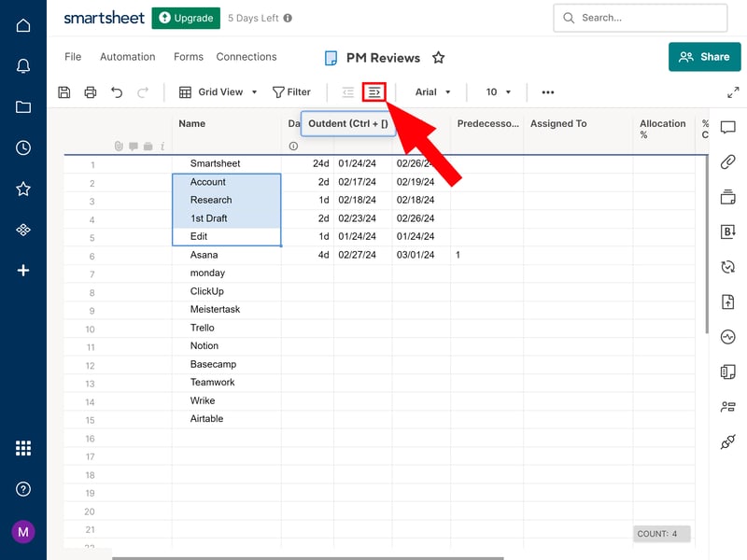This screenshot has height=560, width=747.
Task: Open the connector plug icon in right panel
Action: 727,441
